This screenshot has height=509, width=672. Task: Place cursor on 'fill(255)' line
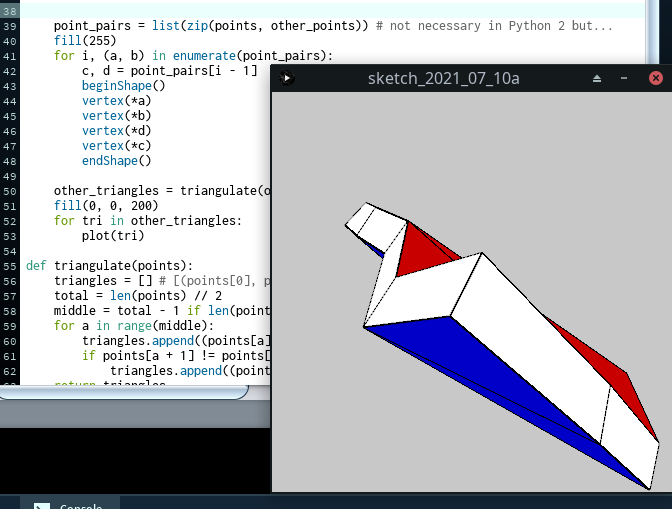click(85, 41)
